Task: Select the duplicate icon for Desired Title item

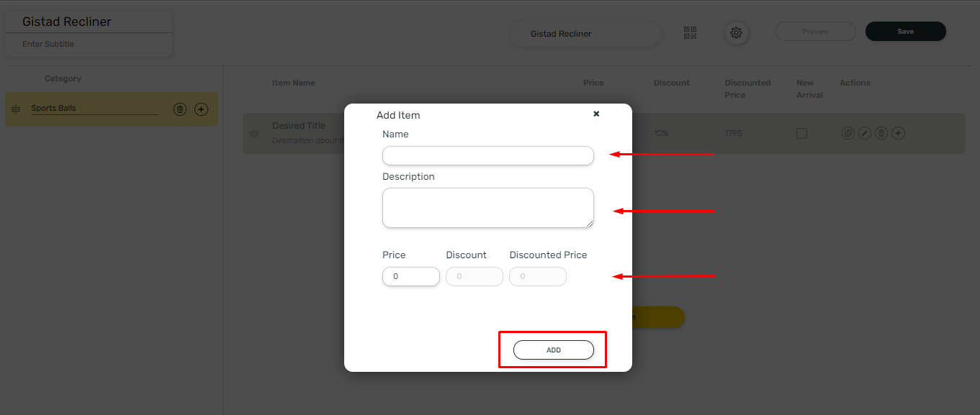Action: pyautogui.click(x=848, y=132)
